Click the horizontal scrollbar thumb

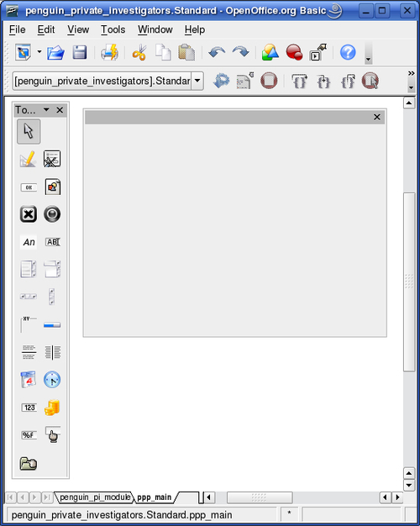(260, 497)
